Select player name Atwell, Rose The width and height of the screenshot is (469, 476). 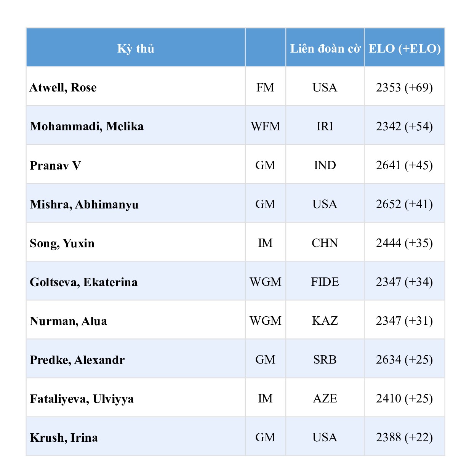click(x=63, y=88)
